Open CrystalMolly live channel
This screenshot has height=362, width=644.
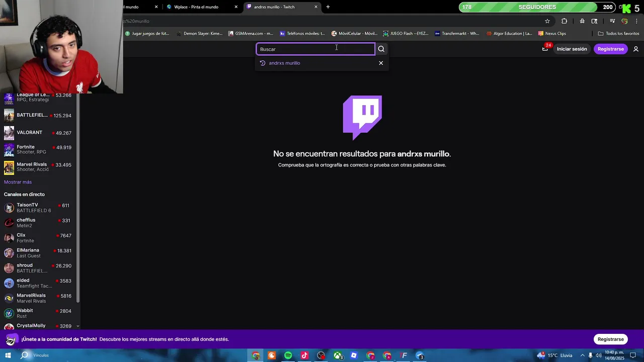click(x=38, y=326)
